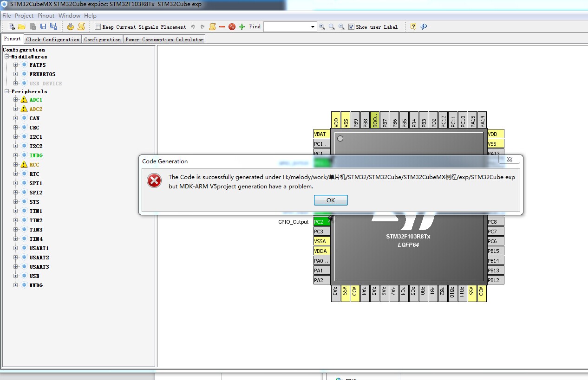Click the red minus toolbar icon
The height and width of the screenshot is (380, 588).
click(222, 26)
